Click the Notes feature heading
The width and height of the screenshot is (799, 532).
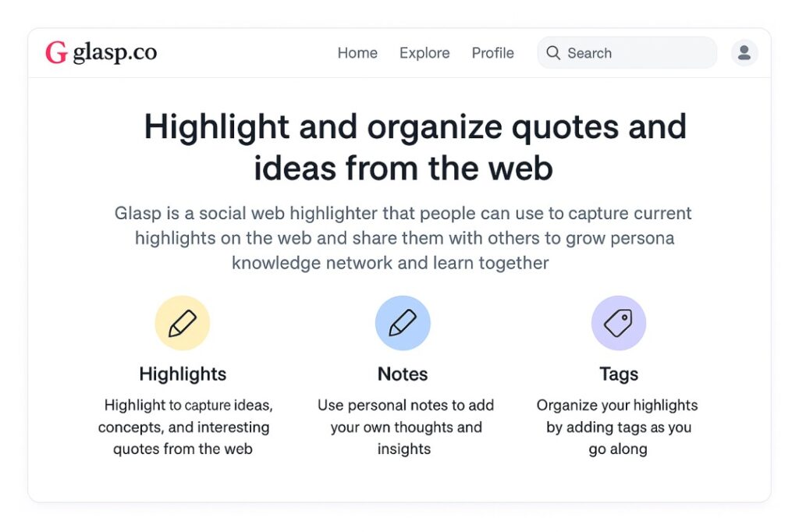click(403, 374)
